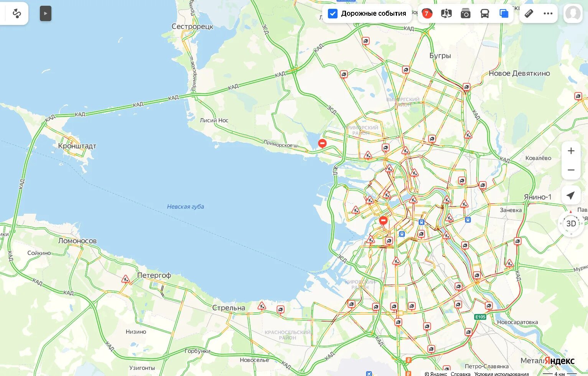Select the Новоселье label
Image resolution: width=588 pixels, height=376 pixels.
[254, 360]
